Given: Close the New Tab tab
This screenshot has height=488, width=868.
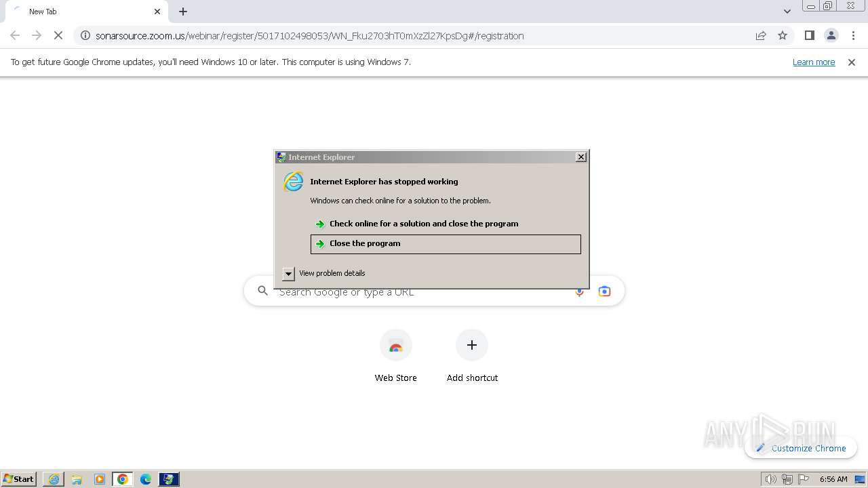Looking at the screenshot, I should coord(157,12).
